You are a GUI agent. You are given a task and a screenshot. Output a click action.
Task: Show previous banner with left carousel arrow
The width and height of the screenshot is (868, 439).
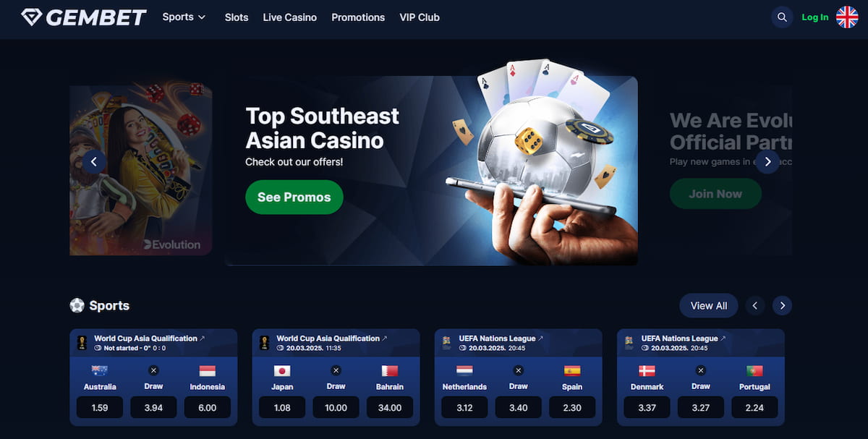coord(94,161)
